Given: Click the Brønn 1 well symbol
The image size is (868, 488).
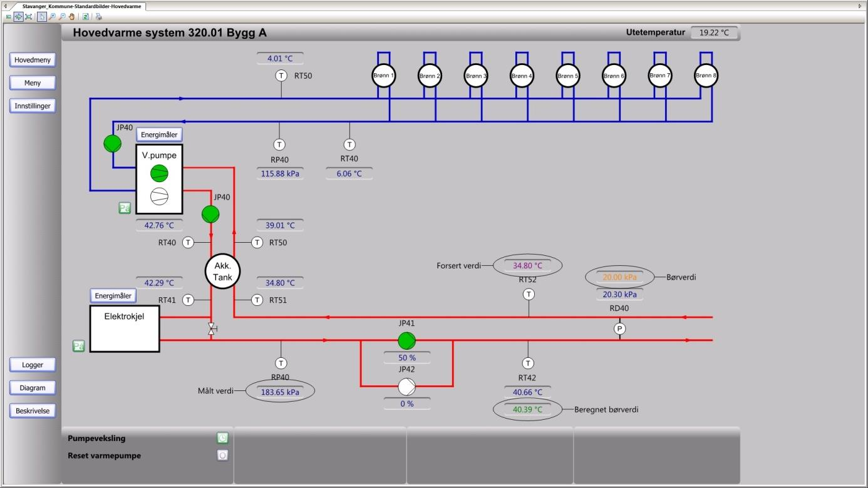Looking at the screenshot, I should click(383, 76).
